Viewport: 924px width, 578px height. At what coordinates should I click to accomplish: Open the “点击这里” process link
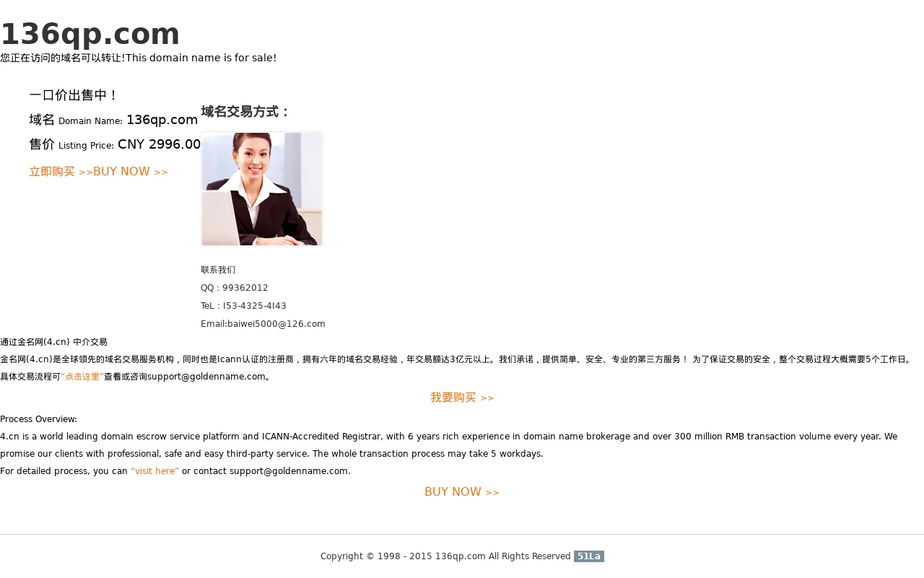(82, 377)
